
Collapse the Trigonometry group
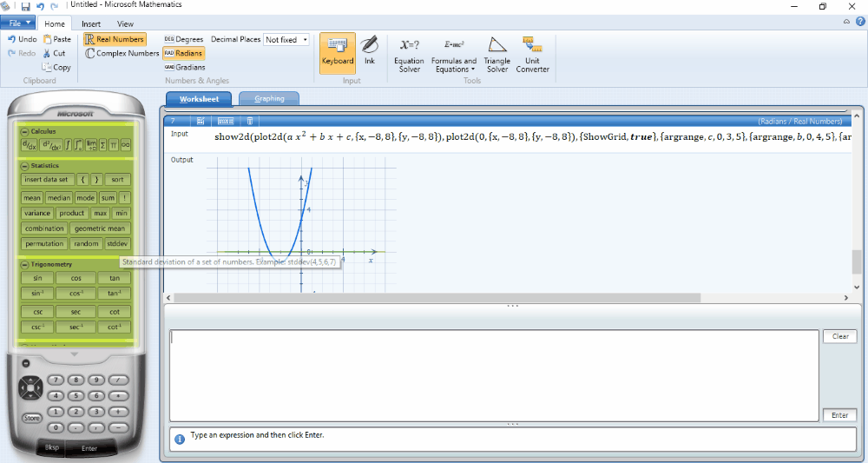coord(24,265)
